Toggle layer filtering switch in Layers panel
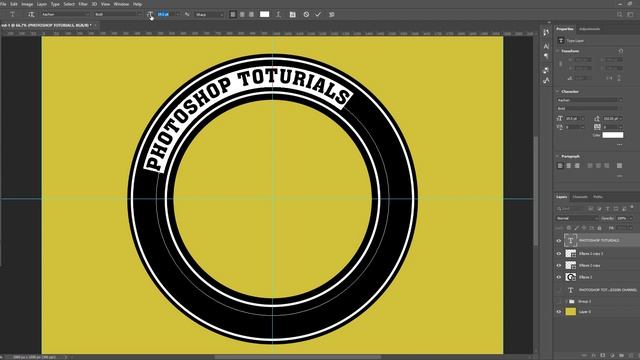 (632, 208)
